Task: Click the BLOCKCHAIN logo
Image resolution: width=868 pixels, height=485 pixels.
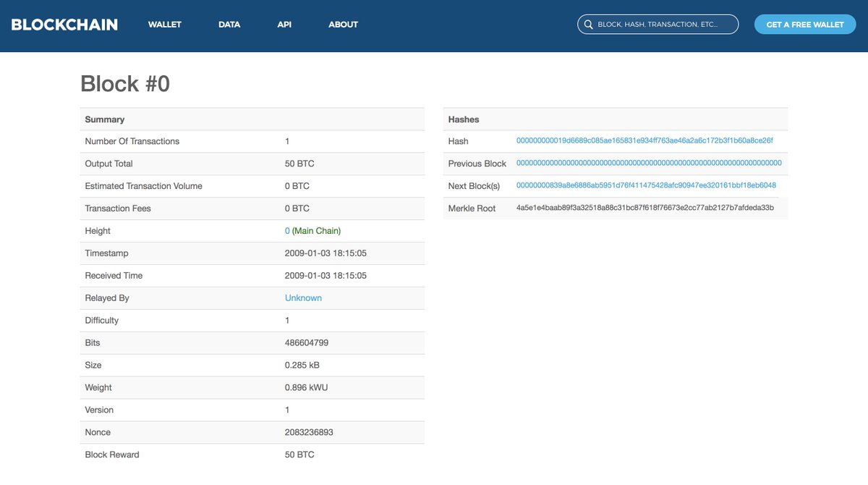Action: pyautogui.click(x=64, y=23)
